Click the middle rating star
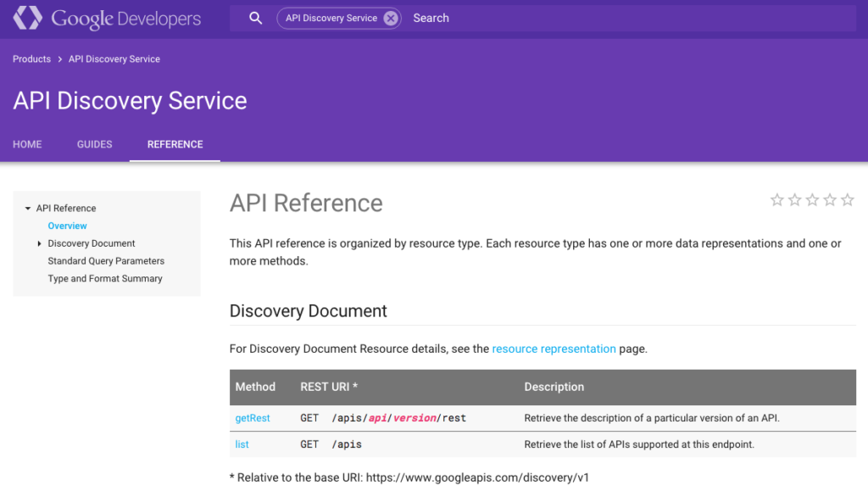 click(812, 199)
